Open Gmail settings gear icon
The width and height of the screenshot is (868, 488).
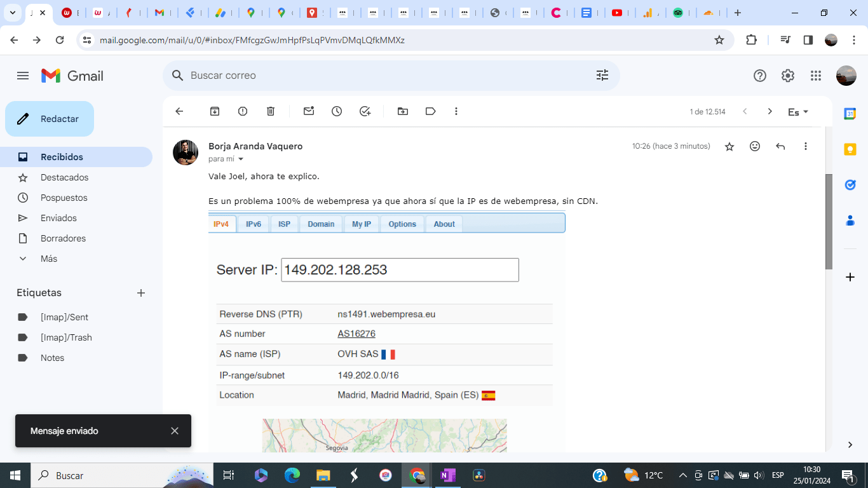coord(788,76)
